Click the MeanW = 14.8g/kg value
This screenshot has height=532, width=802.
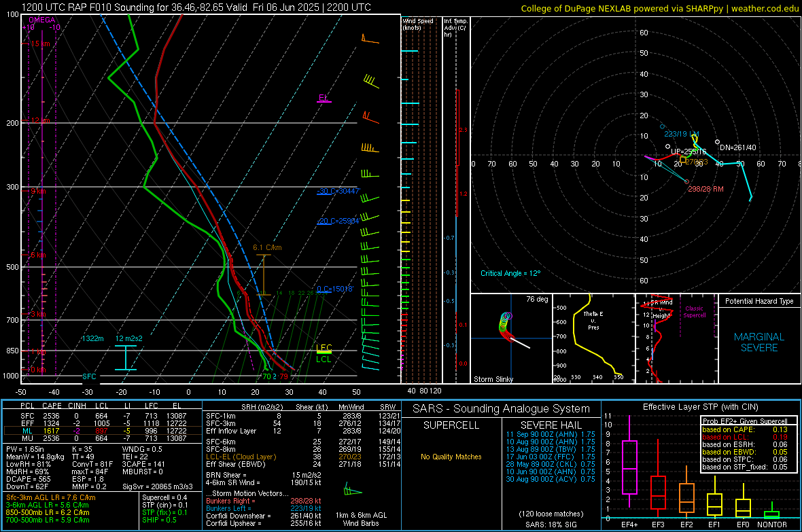click(35, 457)
